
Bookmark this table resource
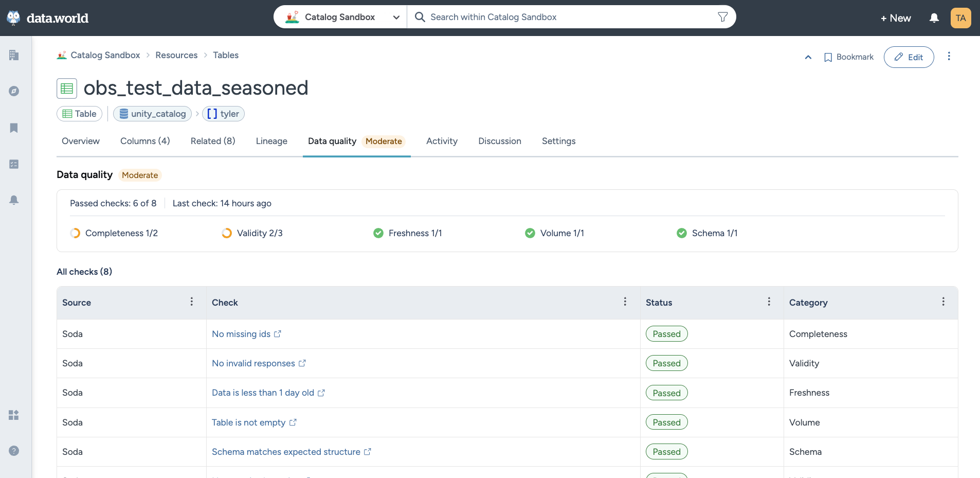(x=849, y=57)
